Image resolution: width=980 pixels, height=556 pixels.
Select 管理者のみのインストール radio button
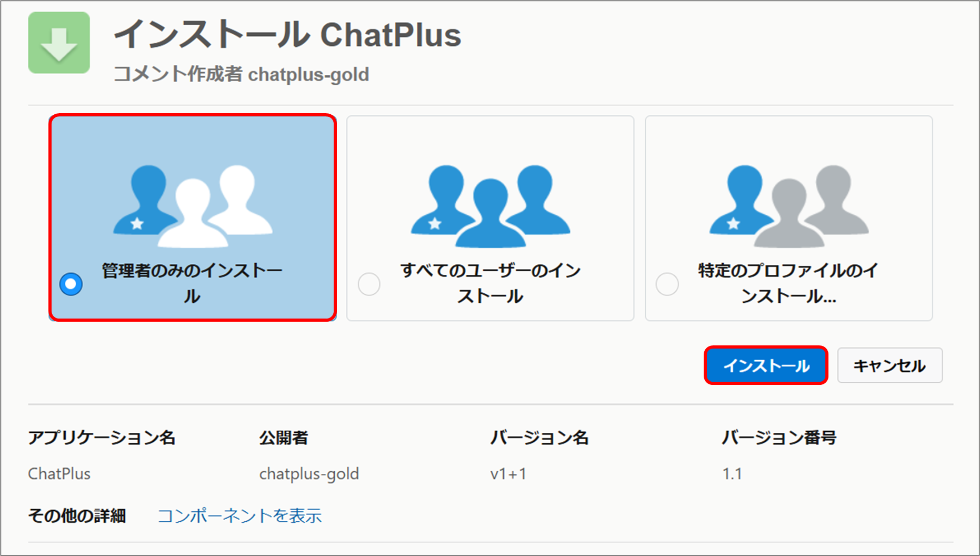click(x=71, y=284)
